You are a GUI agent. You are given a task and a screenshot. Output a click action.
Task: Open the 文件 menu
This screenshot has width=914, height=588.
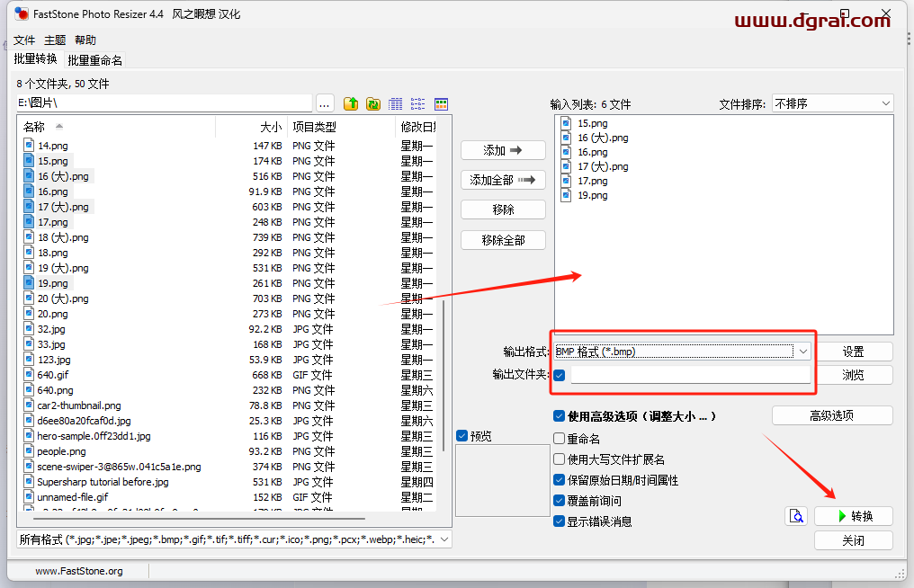point(24,40)
